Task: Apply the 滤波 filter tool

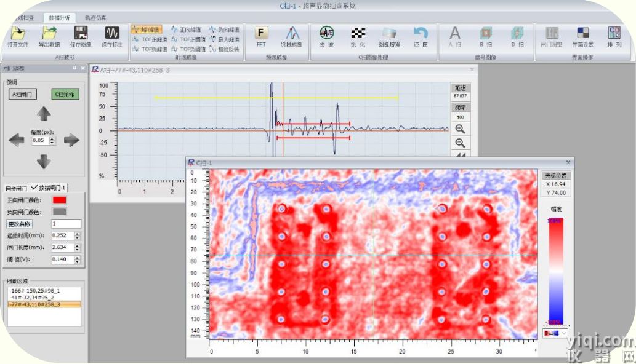Action: point(326,36)
